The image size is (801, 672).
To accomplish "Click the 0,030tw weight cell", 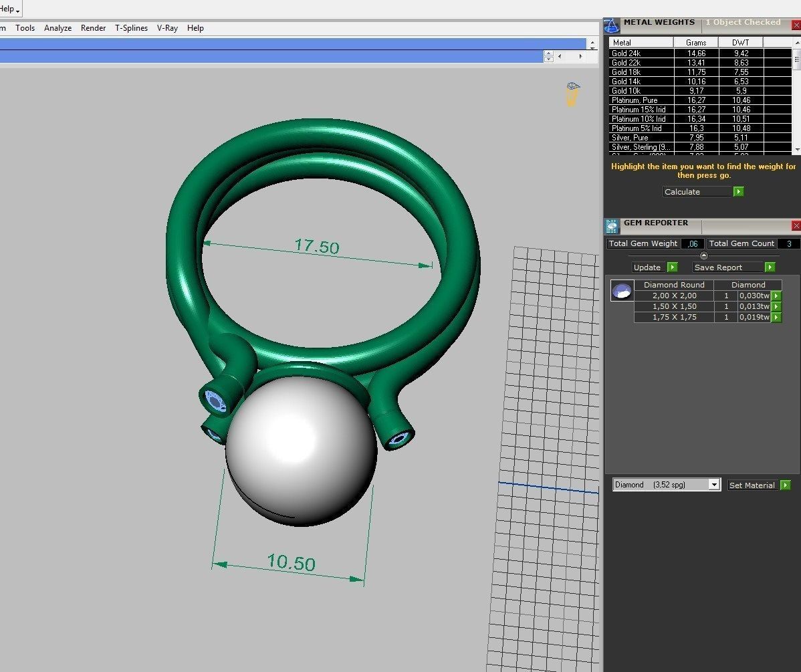I will [x=754, y=296].
